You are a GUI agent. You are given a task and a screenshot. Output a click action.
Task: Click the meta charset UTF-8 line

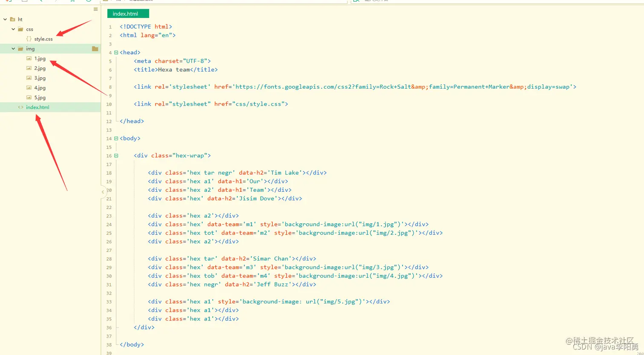point(172,61)
